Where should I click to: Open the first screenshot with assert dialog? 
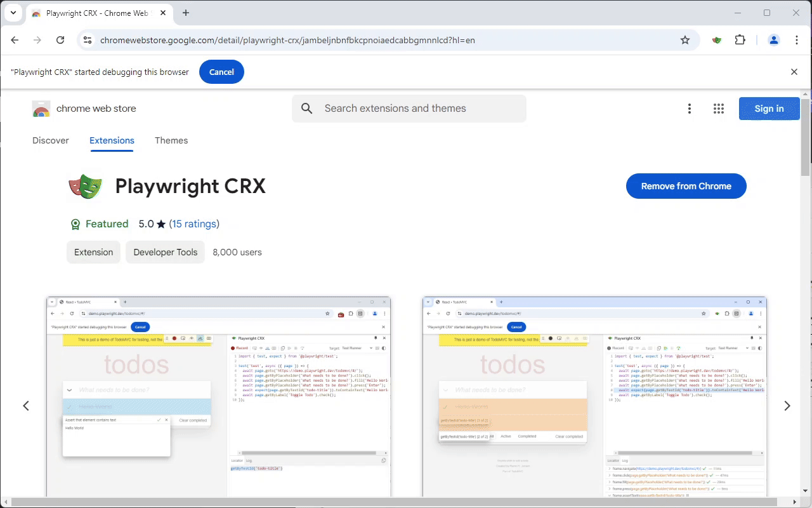pyautogui.click(x=219, y=396)
